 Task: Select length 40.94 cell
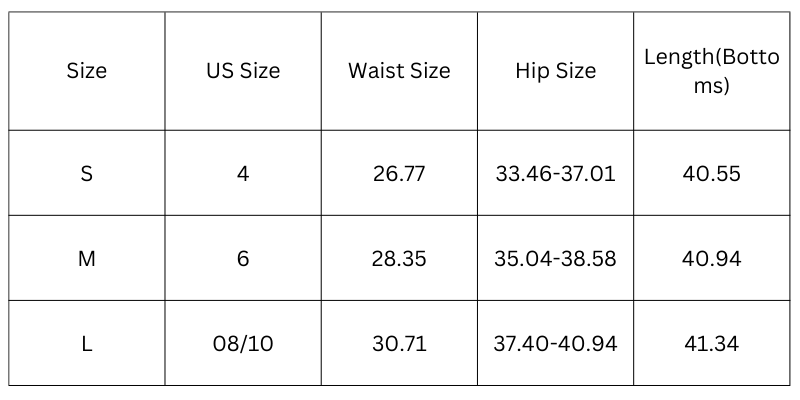(711, 258)
